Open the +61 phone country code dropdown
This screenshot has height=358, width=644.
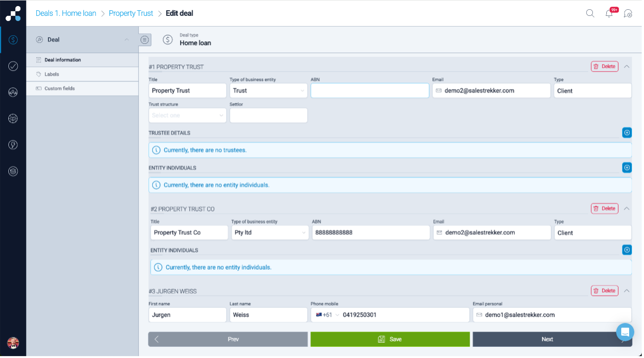point(328,315)
